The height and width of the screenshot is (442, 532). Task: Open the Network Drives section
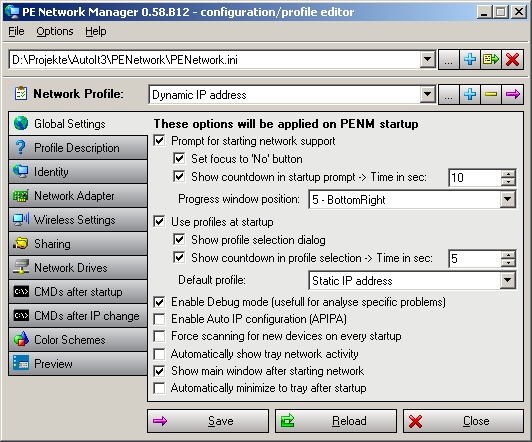[x=78, y=268]
